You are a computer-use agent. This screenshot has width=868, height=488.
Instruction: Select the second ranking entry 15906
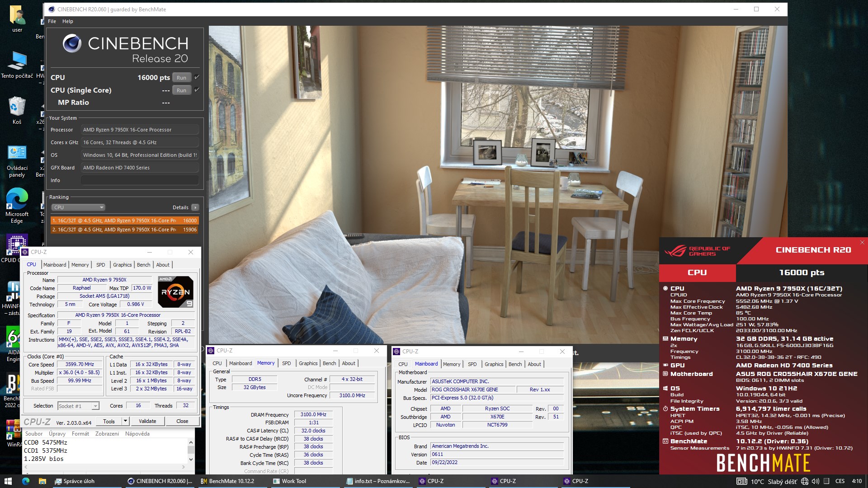coord(124,230)
